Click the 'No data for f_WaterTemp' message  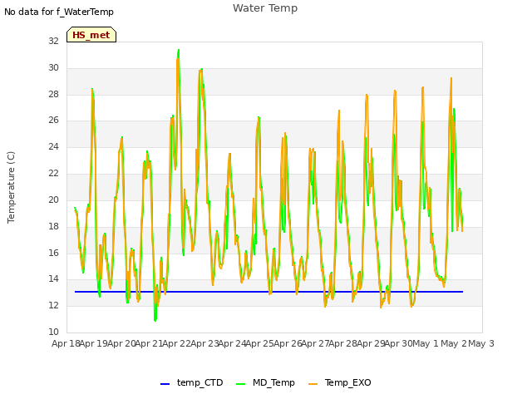click(x=59, y=12)
